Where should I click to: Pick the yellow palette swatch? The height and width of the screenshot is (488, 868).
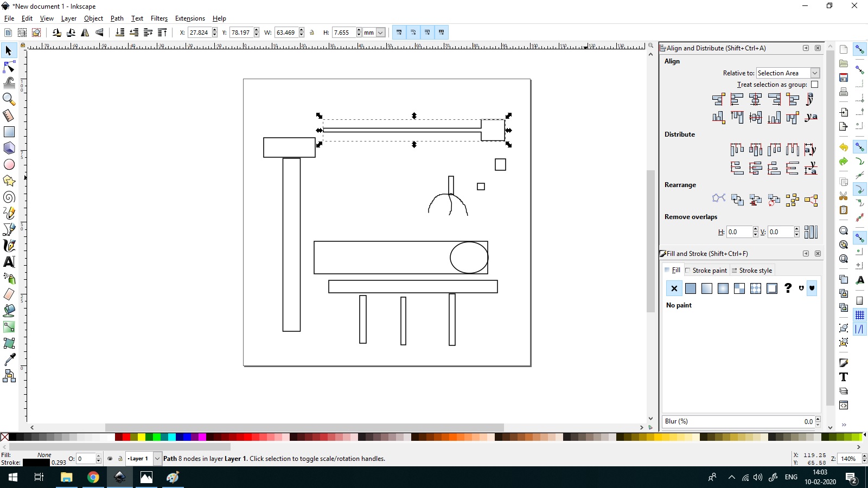(x=142, y=437)
